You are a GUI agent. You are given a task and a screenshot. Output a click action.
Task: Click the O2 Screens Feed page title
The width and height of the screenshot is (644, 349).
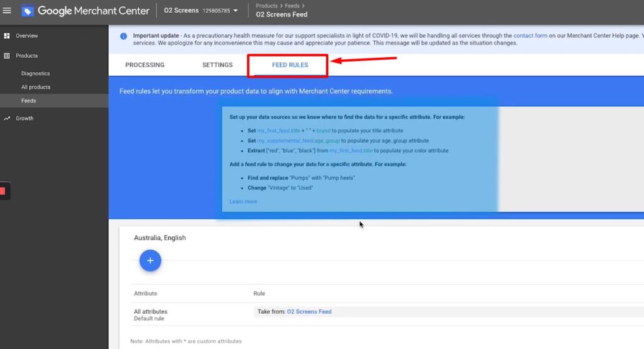(281, 14)
